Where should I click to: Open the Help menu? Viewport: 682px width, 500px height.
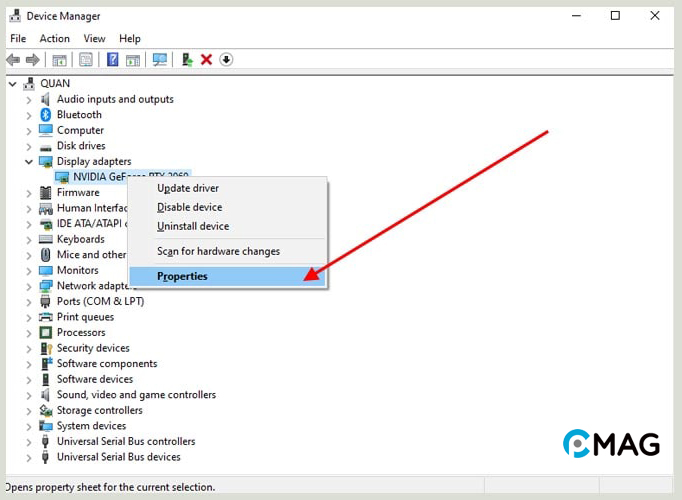(x=130, y=39)
